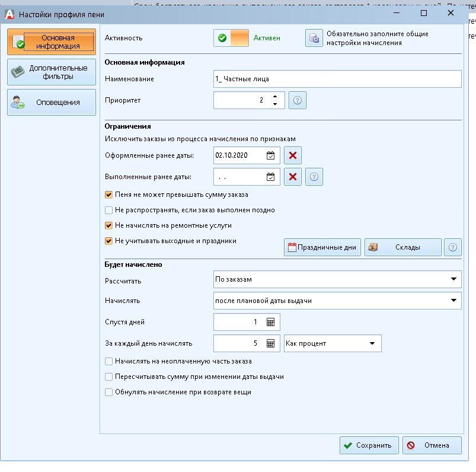Click the help icon next to Склады
476x472 pixels.
click(453, 248)
